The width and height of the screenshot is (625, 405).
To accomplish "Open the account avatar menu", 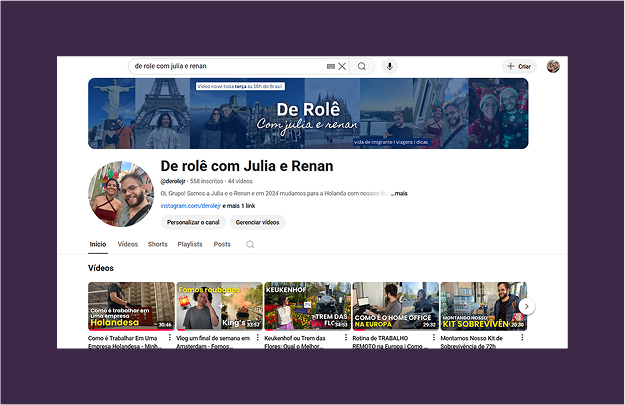I will point(553,66).
